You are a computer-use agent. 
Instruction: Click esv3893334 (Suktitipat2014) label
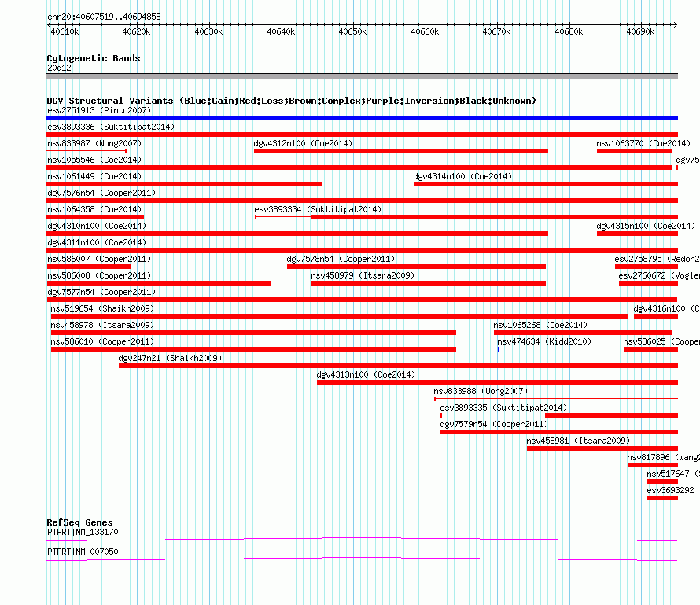[318, 209]
